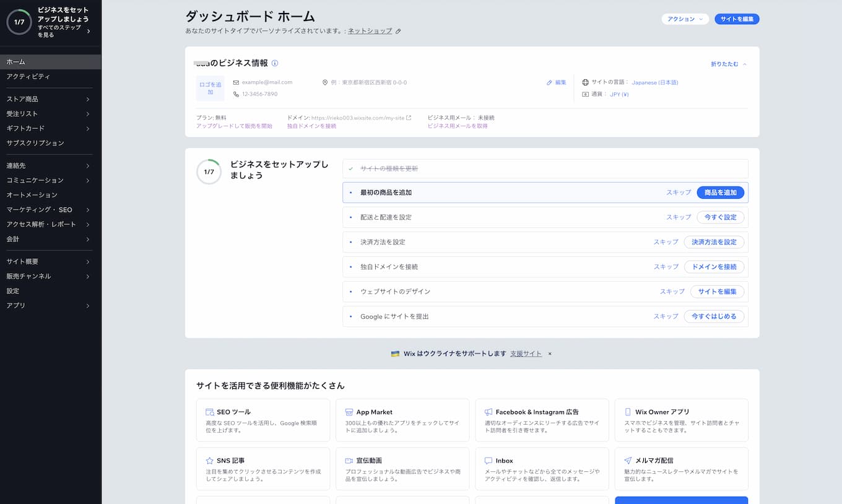Click the 1/7 progress ring in the sidebar

19,22
